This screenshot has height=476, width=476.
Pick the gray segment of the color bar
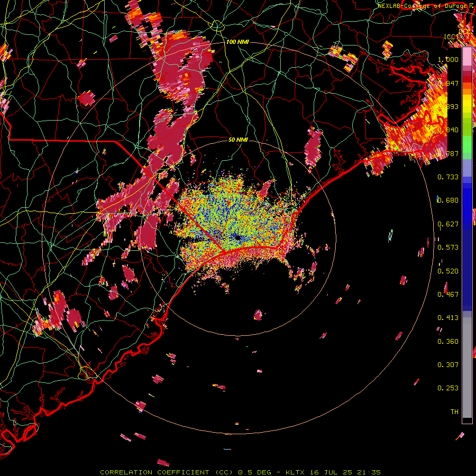click(x=467, y=368)
